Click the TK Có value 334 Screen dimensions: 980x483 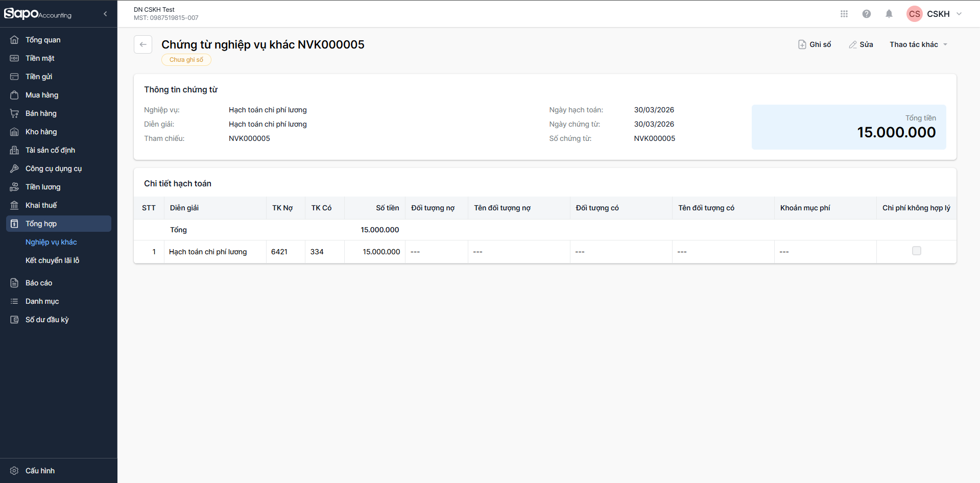[x=317, y=252]
